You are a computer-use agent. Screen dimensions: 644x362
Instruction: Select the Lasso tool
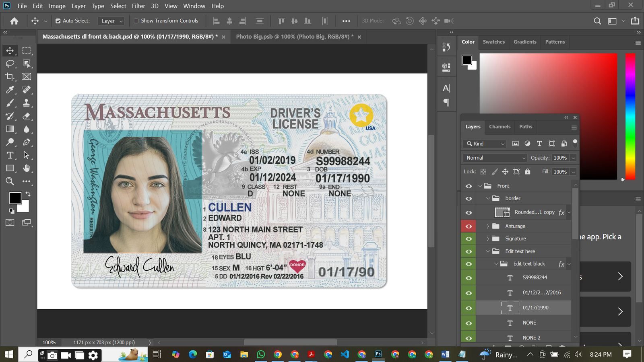click(10, 64)
